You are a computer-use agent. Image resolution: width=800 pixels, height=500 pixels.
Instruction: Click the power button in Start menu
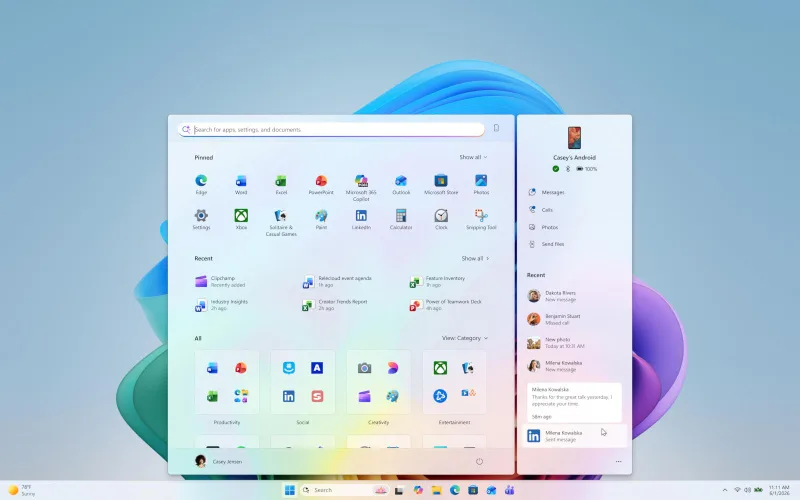[479, 461]
